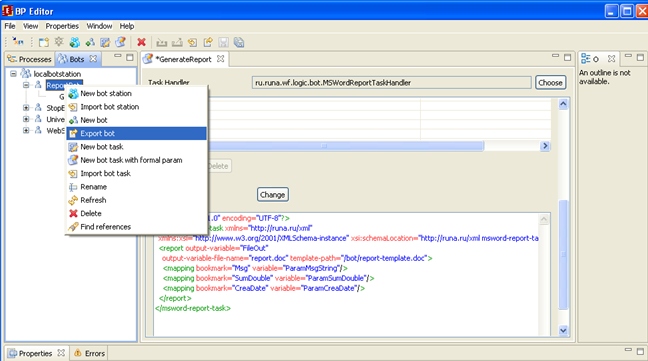Click right arrow of table horizontal scrollbar
Image resolution: width=648 pixels, height=361 pixels.
[545, 146]
